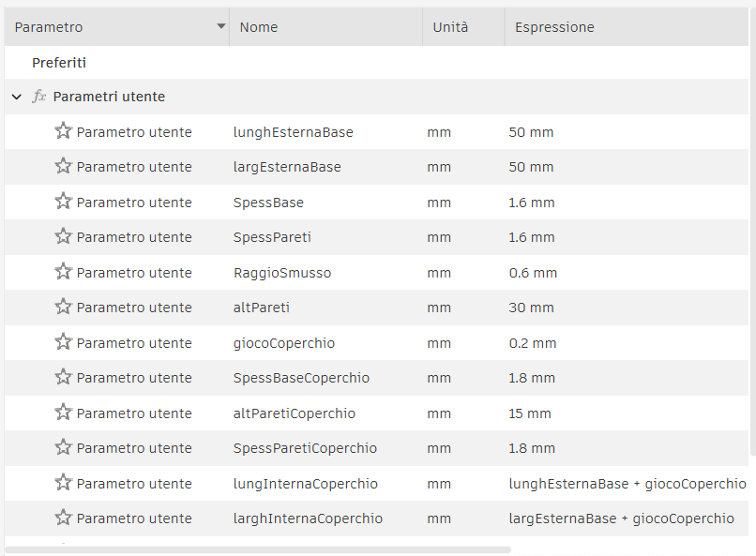Click the Nome column header

(x=259, y=27)
